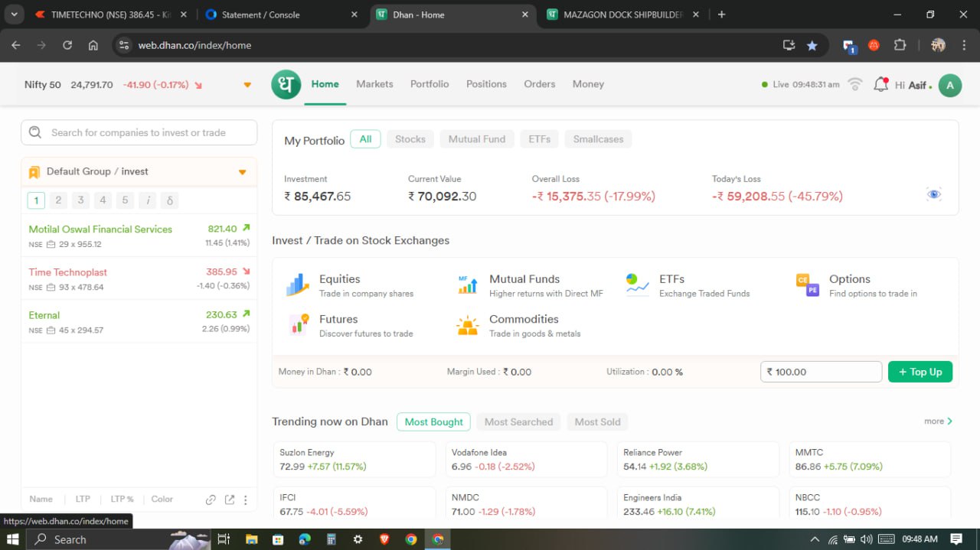Click install app icon in address bar

[x=789, y=45]
